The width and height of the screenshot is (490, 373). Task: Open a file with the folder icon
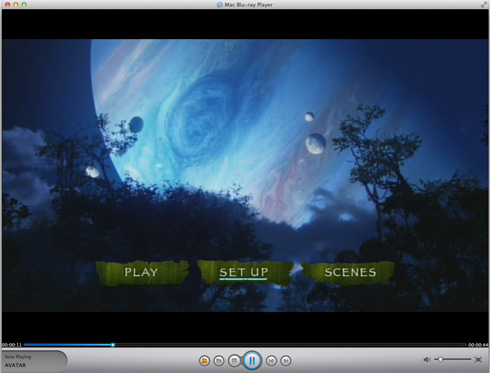pos(219,361)
